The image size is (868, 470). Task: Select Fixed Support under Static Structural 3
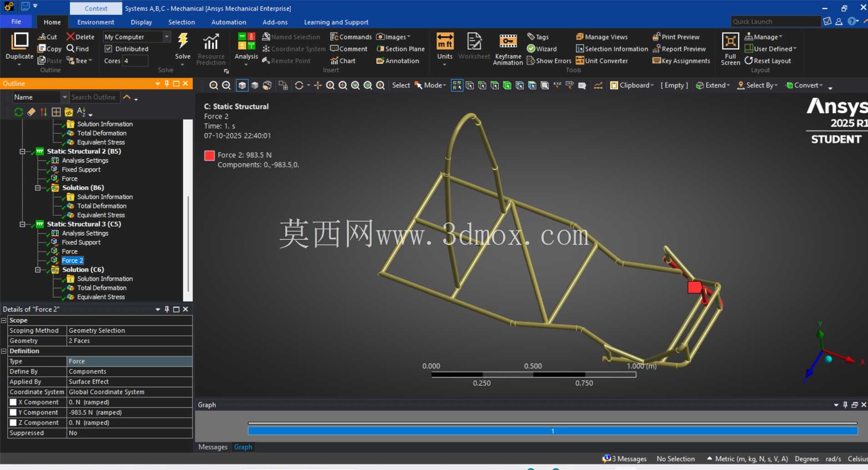pyautogui.click(x=81, y=243)
